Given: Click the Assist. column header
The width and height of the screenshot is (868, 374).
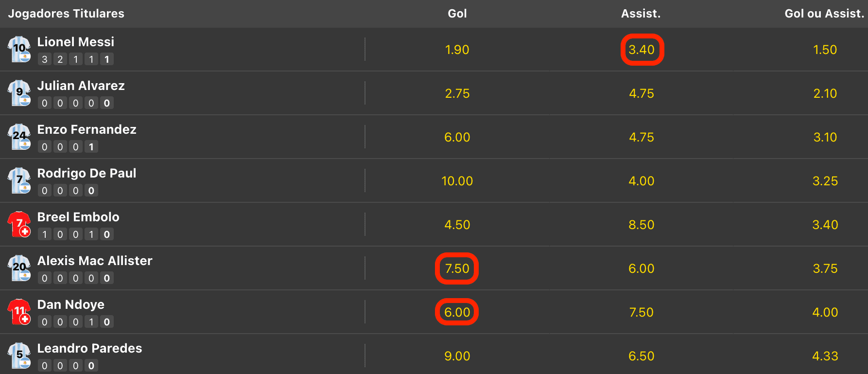Looking at the screenshot, I should click(x=641, y=14).
